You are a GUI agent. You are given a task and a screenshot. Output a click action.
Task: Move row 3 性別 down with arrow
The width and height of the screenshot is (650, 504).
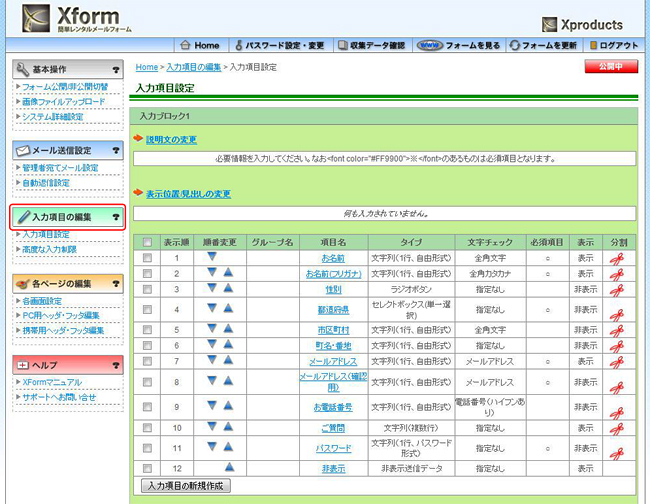[x=212, y=287]
